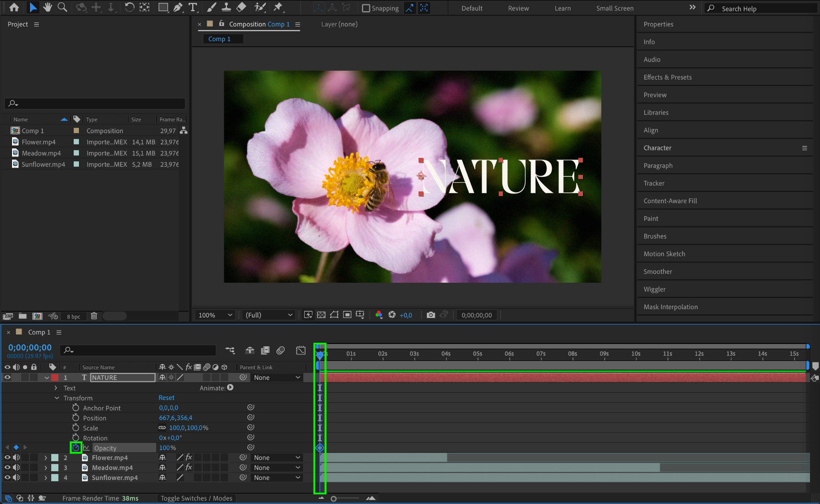Select the Hand tool
This screenshot has width=820, height=504.
point(48,7)
